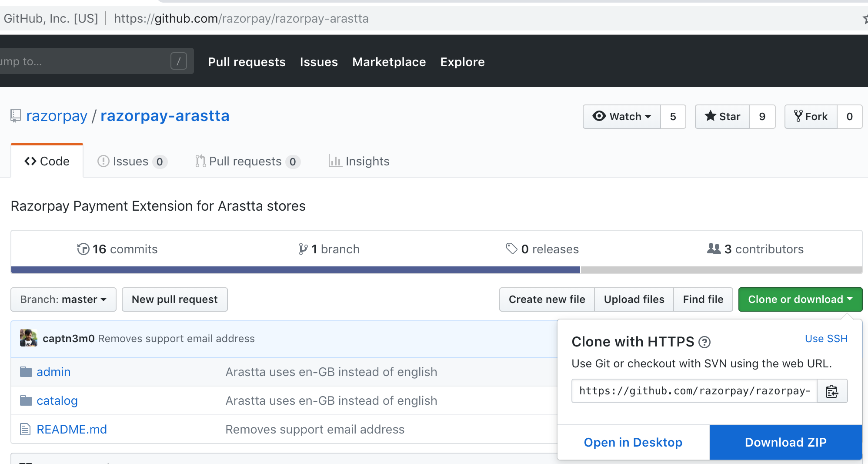Click Upload files
This screenshot has height=464, width=868.
(x=634, y=299)
